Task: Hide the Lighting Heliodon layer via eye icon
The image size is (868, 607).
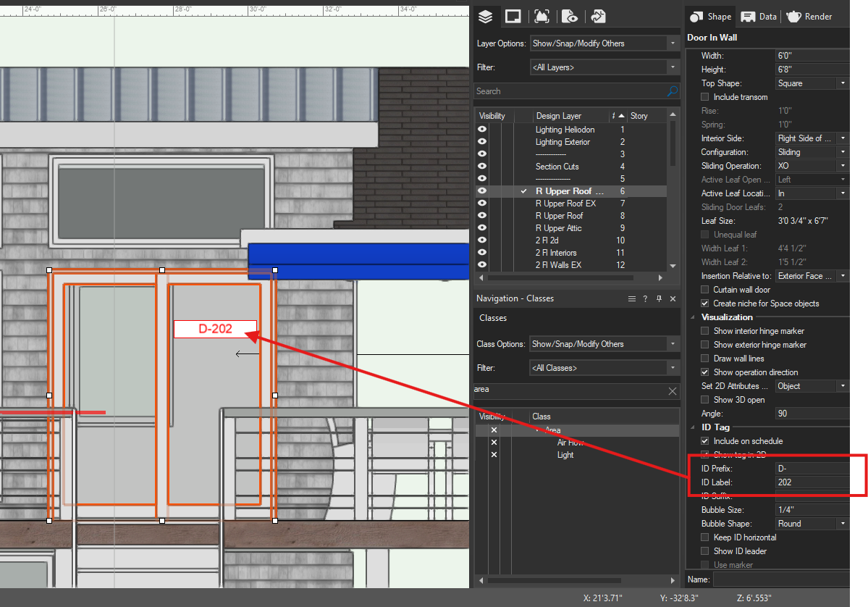Action: tap(482, 130)
